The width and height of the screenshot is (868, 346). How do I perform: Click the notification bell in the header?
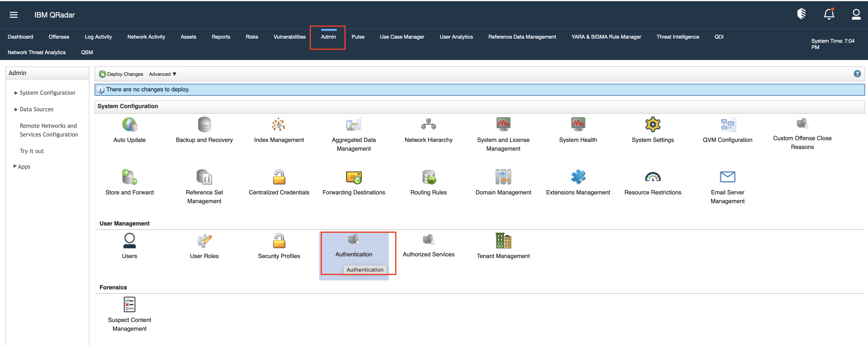pos(829,14)
